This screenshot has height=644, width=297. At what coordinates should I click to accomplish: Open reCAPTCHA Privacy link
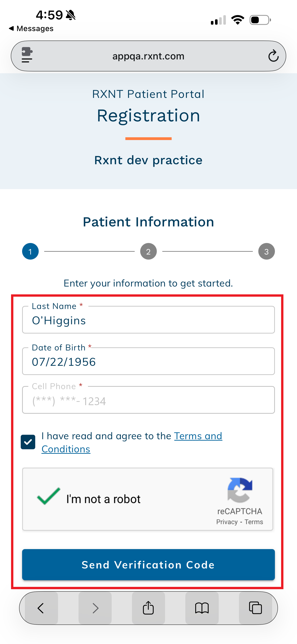coord(227,522)
